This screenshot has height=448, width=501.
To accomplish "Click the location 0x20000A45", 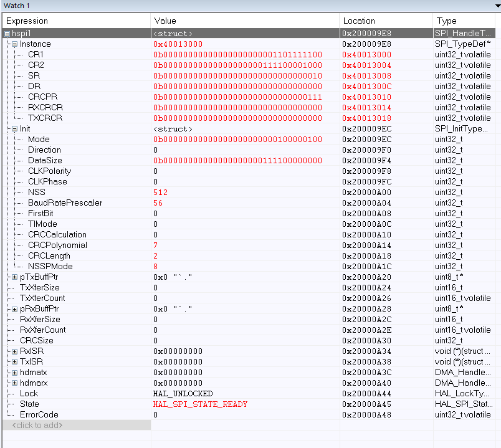I will click(367, 404).
